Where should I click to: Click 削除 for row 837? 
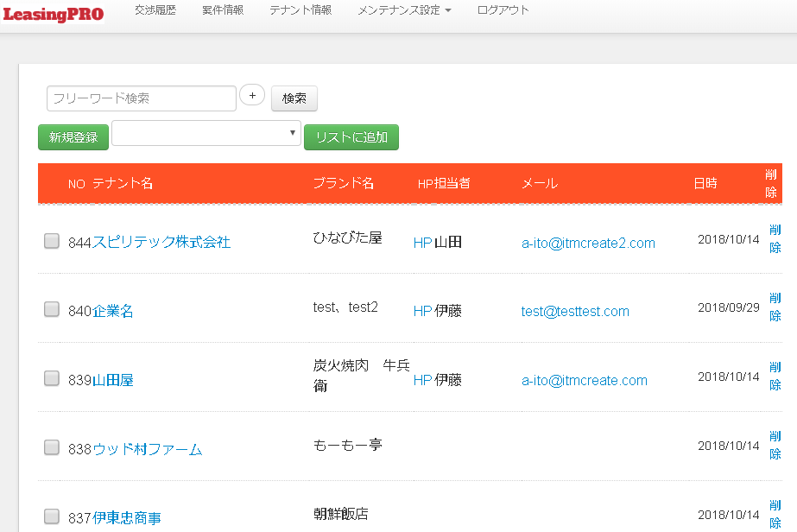[775, 514]
